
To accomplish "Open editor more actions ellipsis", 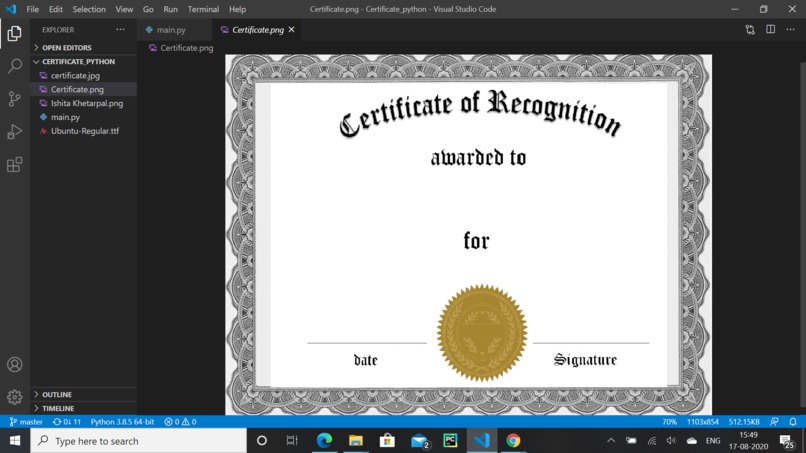I will pos(791,30).
